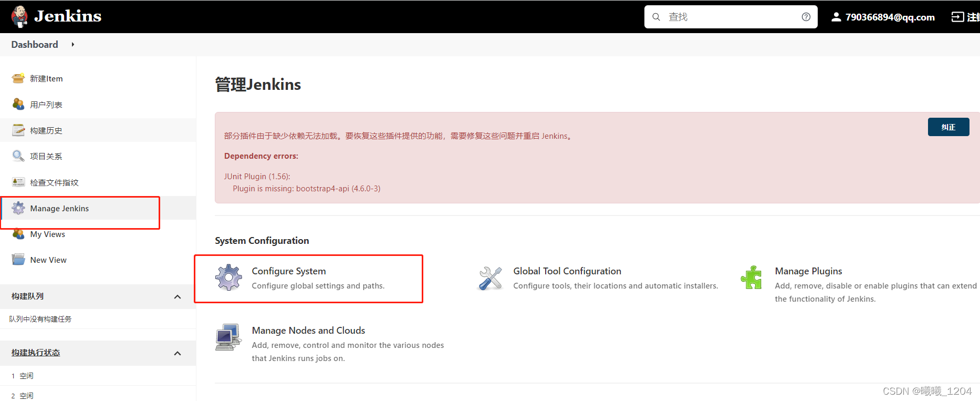
Task: Open 新建Item in sidebar
Action: (46, 78)
